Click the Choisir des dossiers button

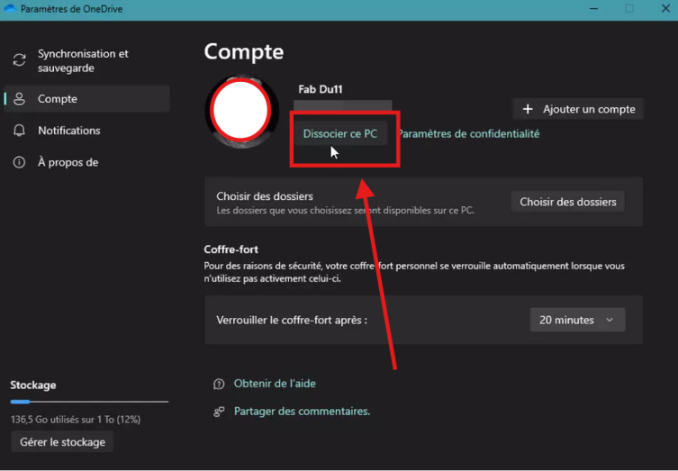coord(568,202)
